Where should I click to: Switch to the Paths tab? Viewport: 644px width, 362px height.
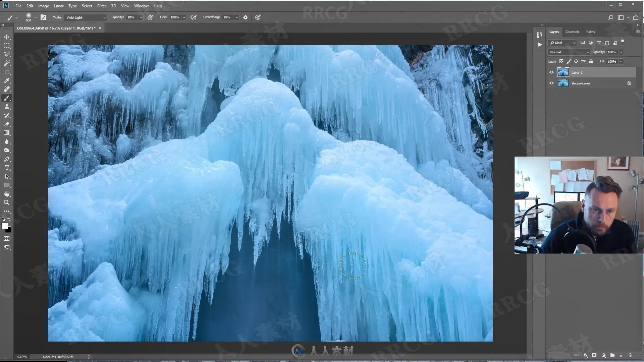tap(590, 32)
